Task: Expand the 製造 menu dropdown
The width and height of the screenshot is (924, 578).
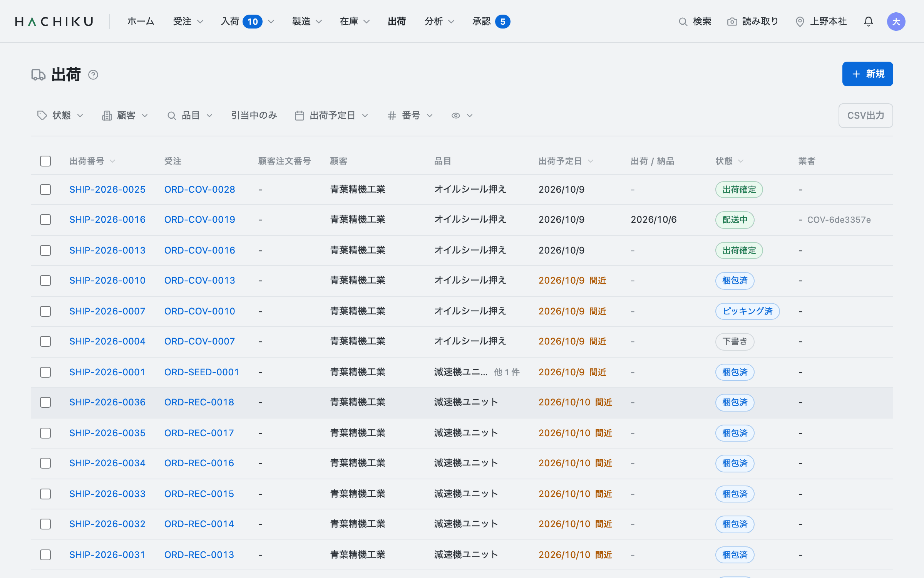Action: (307, 22)
